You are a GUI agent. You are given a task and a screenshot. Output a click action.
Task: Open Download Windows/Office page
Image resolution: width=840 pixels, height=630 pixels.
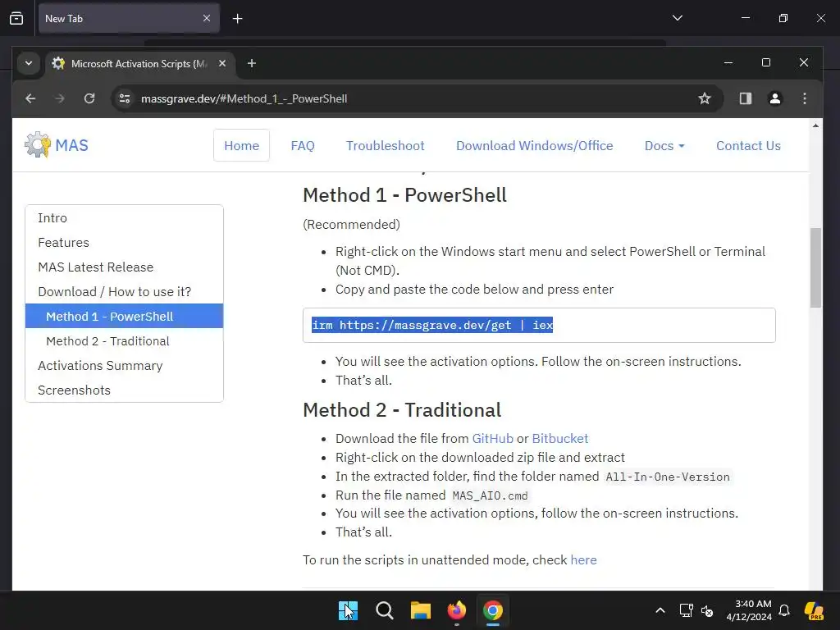[x=535, y=146]
